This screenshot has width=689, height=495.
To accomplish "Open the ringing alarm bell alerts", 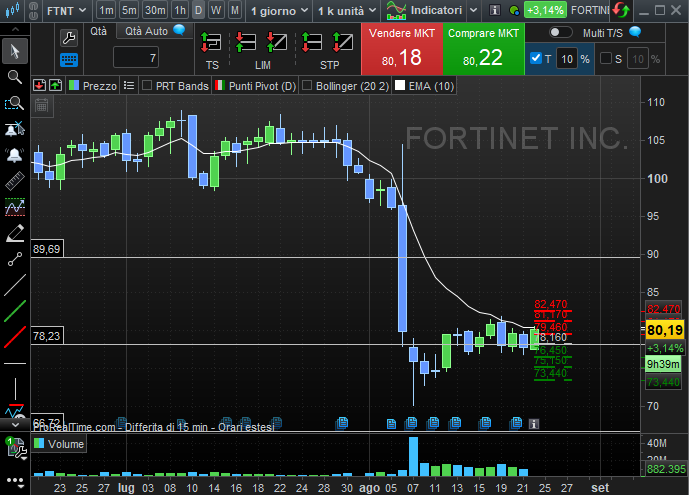I will 15,155.
